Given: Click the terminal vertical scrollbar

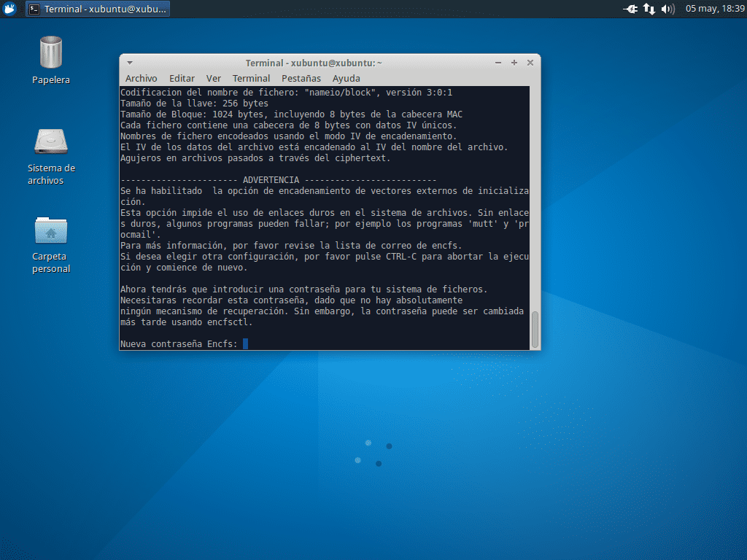Looking at the screenshot, I should (535, 330).
